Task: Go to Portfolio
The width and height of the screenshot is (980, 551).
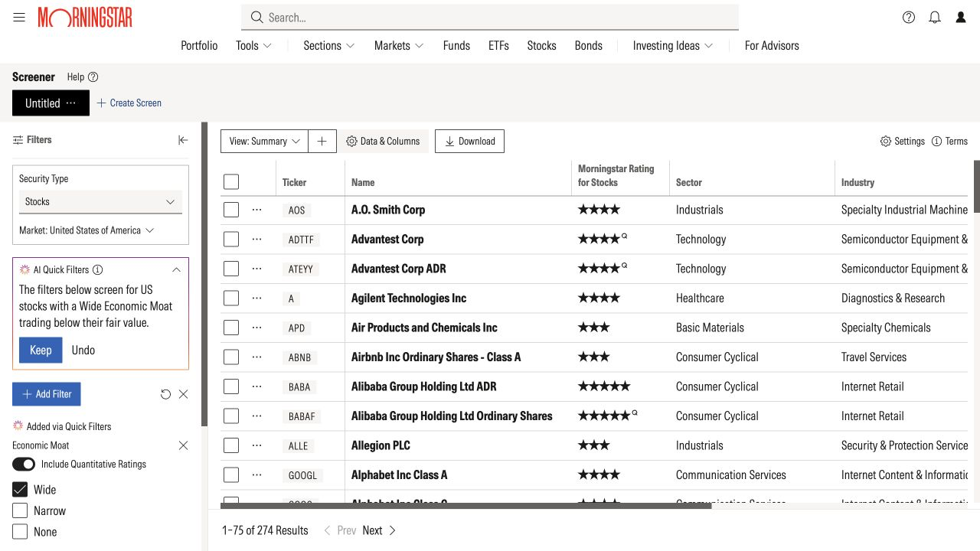Action: [x=199, y=46]
